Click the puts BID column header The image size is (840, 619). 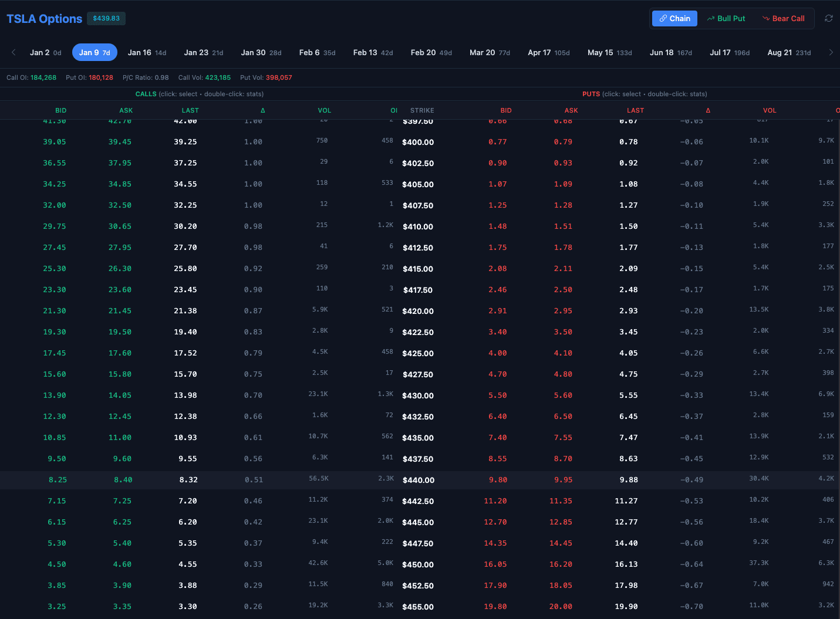pos(506,110)
